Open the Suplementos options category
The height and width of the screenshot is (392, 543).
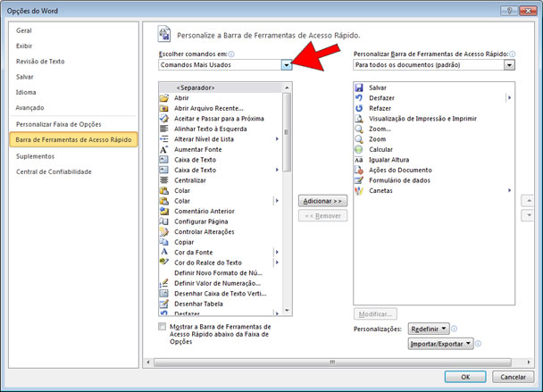(x=35, y=156)
